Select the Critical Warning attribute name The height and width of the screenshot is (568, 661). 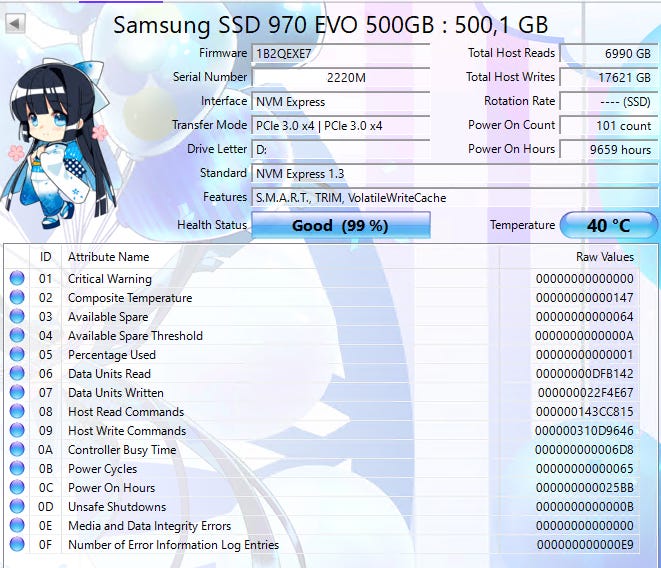pyautogui.click(x=110, y=279)
